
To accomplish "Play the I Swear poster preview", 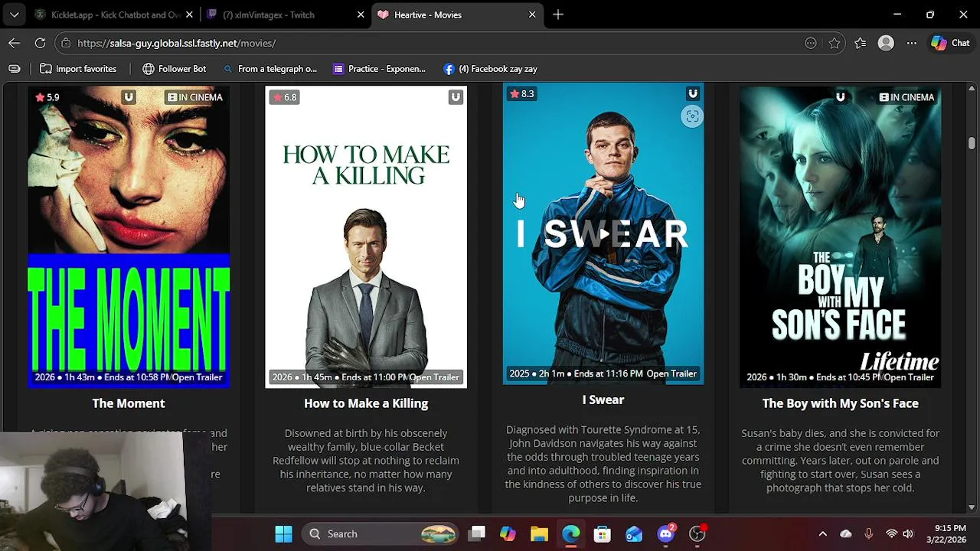I will click(x=603, y=233).
